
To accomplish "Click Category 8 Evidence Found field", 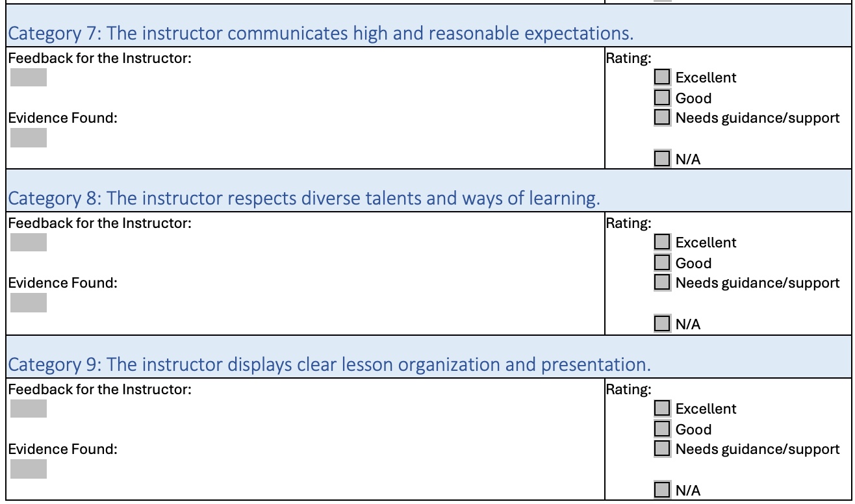I will coord(29,303).
